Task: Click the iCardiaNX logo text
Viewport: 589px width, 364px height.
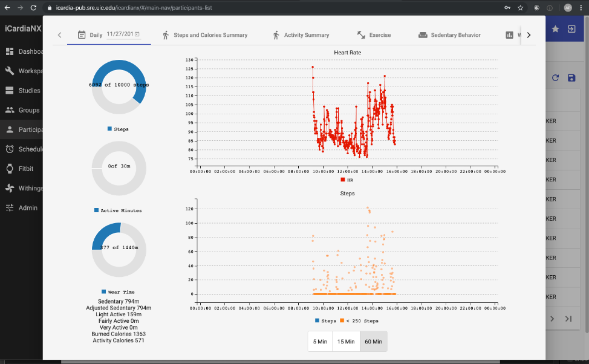Action: [23, 28]
